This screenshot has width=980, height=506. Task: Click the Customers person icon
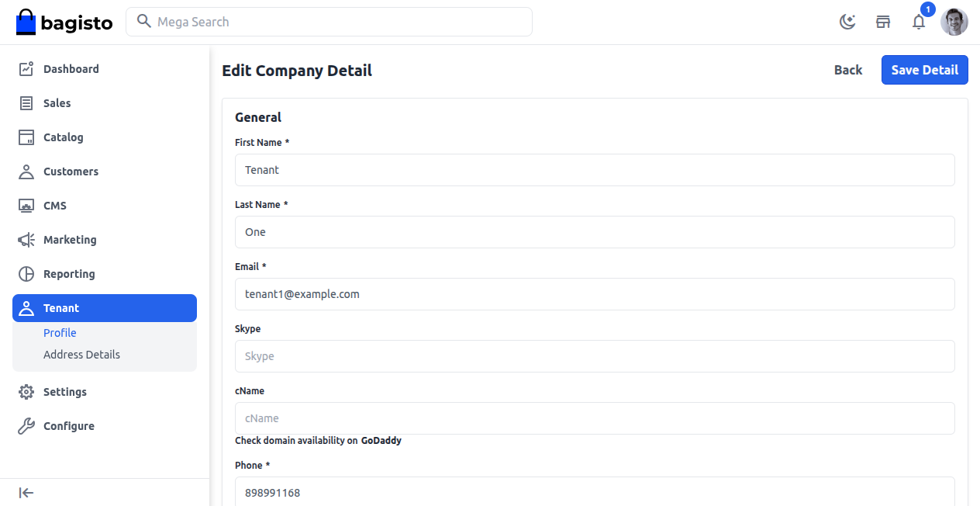[x=26, y=171]
